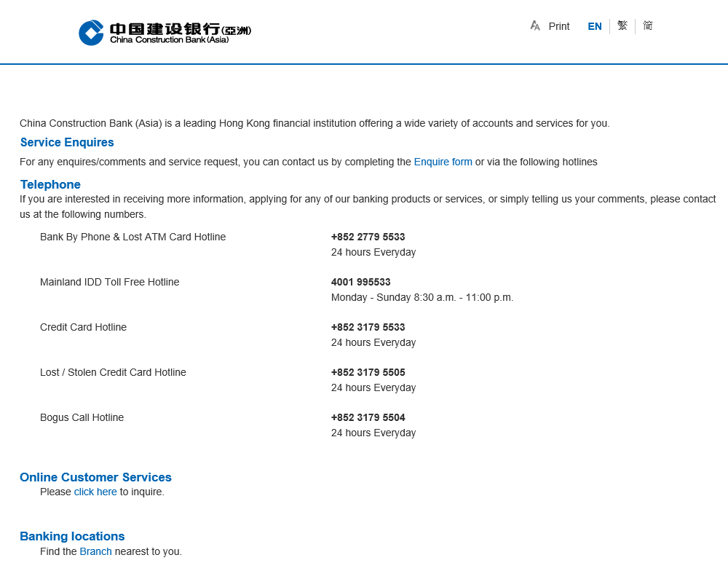Switch to Simplified Chinese 简
The height and width of the screenshot is (571, 728).
[648, 25]
